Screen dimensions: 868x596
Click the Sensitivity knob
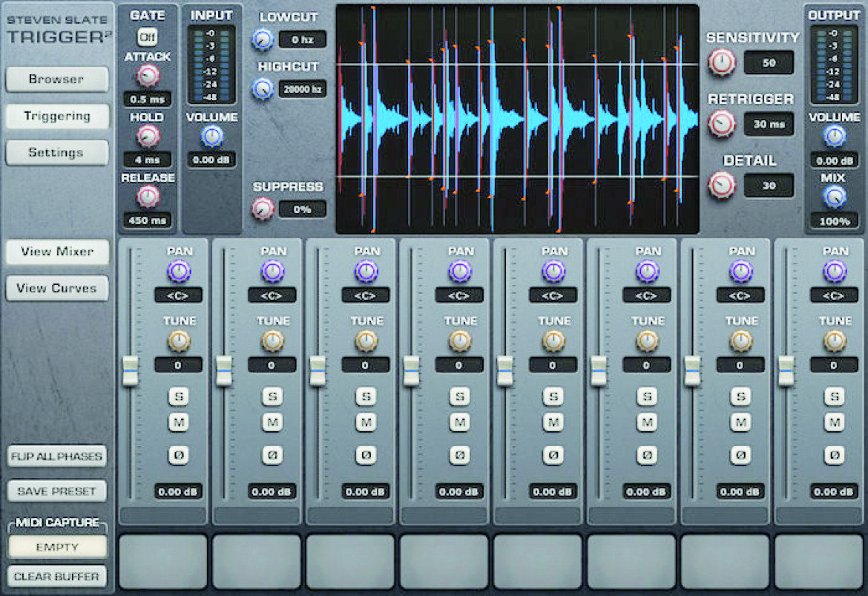click(x=722, y=62)
